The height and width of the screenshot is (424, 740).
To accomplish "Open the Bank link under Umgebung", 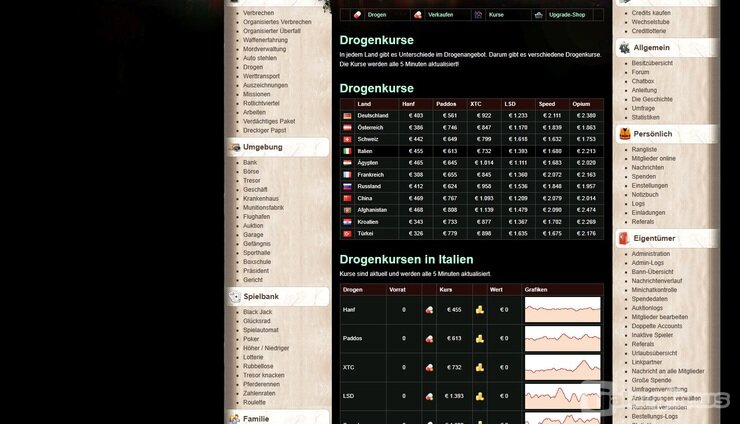I will click(x=250, y=162).
